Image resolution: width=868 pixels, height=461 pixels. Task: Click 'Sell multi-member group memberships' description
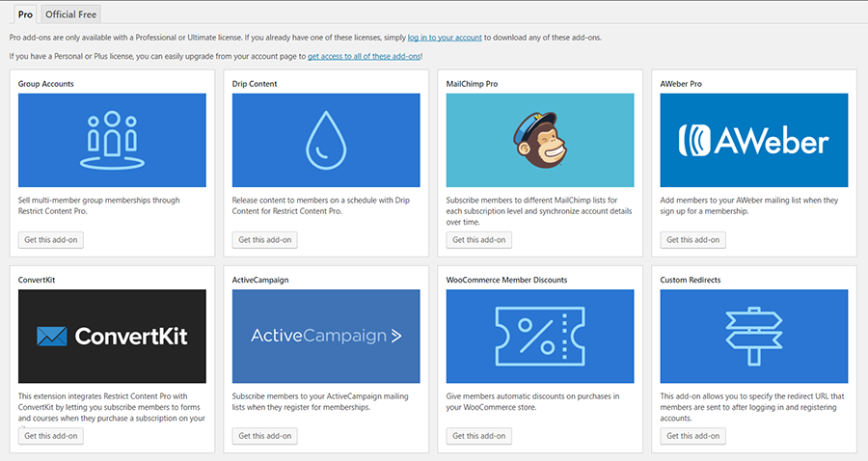99,205
